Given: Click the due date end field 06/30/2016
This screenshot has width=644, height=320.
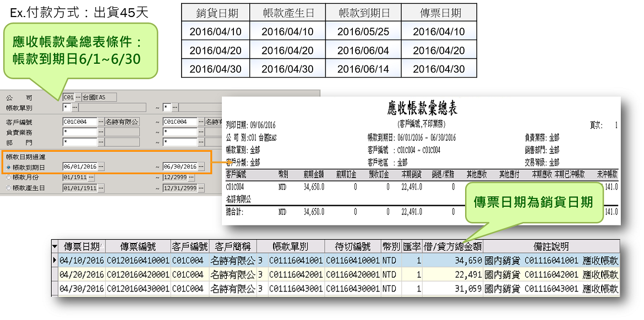Looking at the screenshot, I should [179, 167].
